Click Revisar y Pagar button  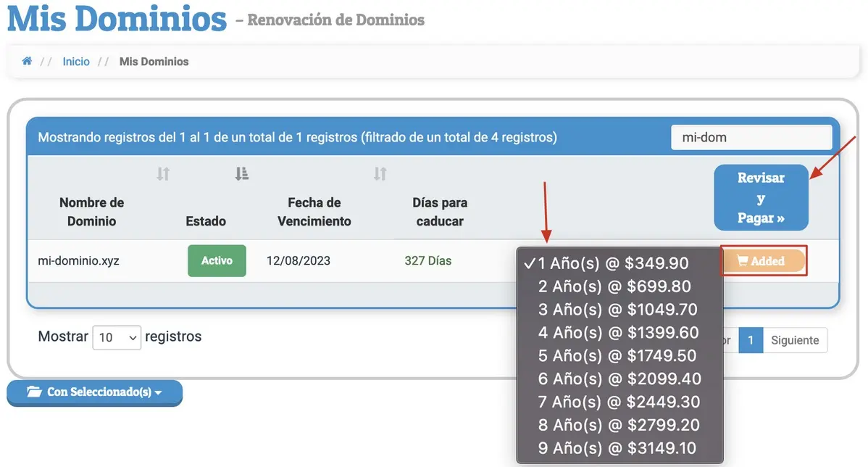pyautogui.click(x=761, y=198)
